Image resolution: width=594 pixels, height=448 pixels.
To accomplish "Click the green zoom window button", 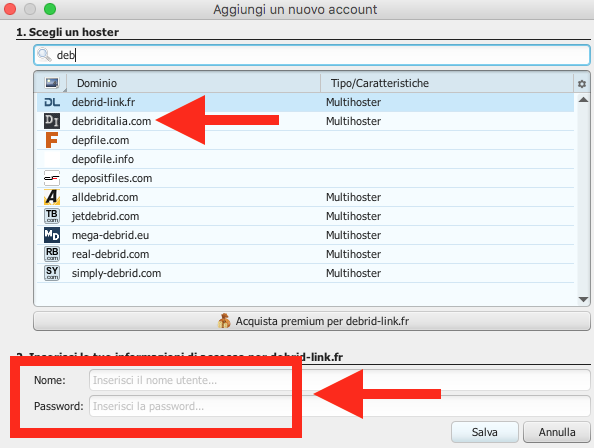I will 50,9.
